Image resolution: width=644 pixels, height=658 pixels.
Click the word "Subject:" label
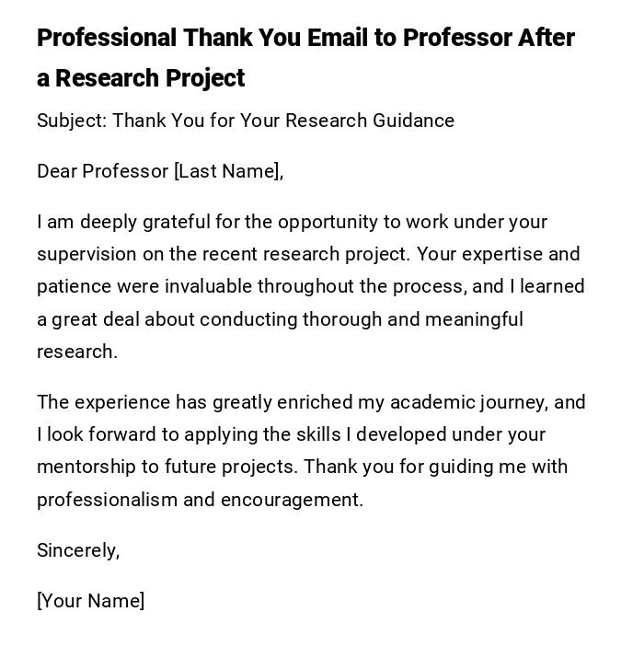pos(71,121)
